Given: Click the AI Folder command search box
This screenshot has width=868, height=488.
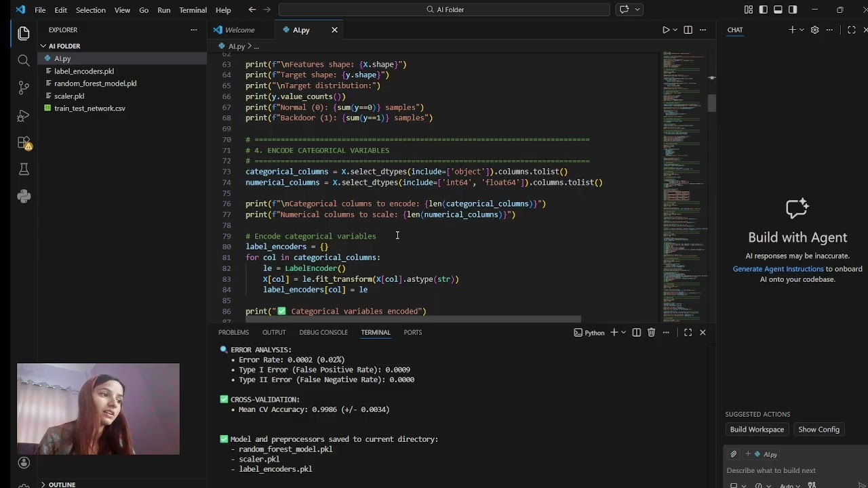Looking at the screenshot, I should [x=444, y=9].
